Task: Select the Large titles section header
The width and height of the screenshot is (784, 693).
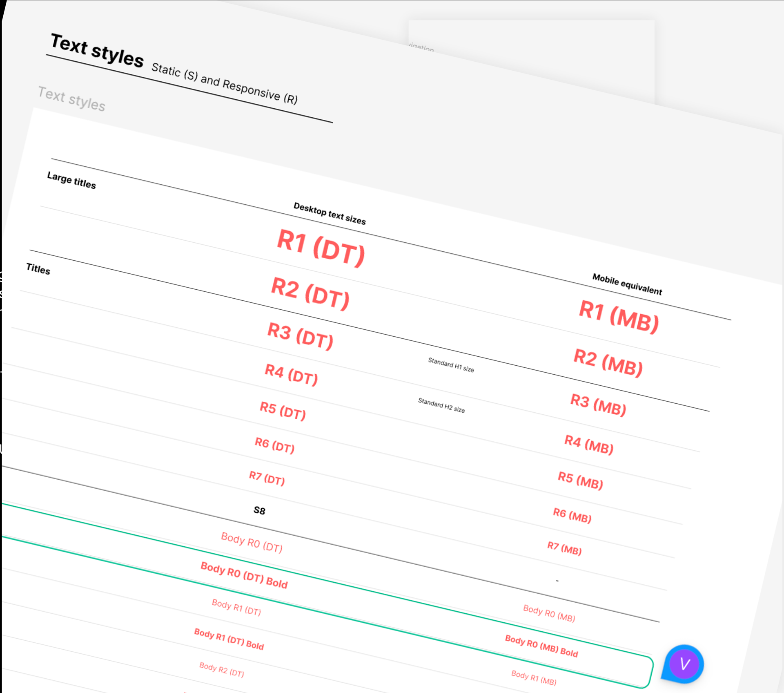Action: [71, 184]
